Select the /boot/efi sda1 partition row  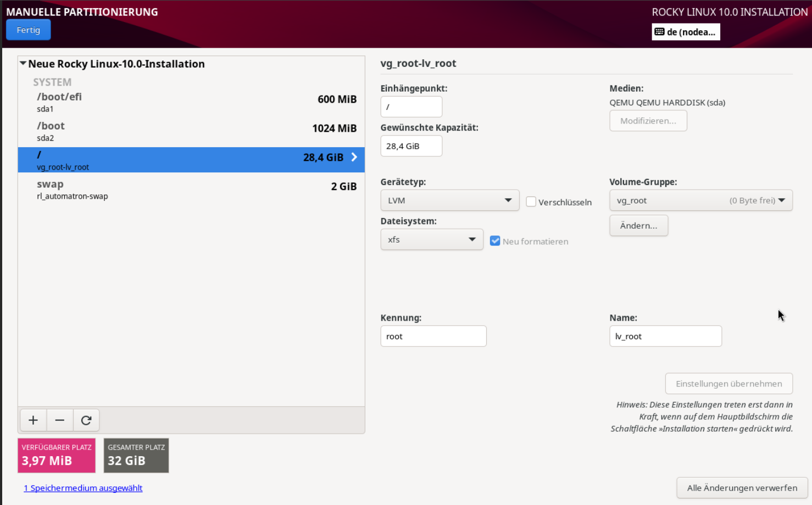tap(191, 102)
